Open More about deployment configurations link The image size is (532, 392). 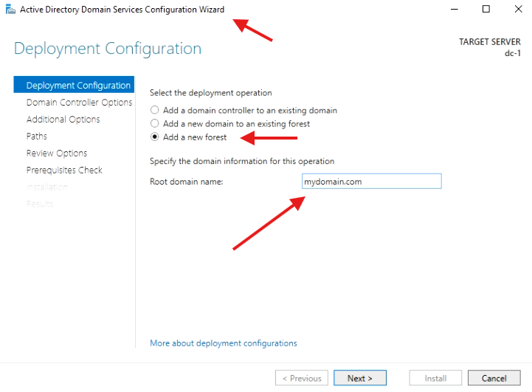pyautogui.click(x=224, y=343)
